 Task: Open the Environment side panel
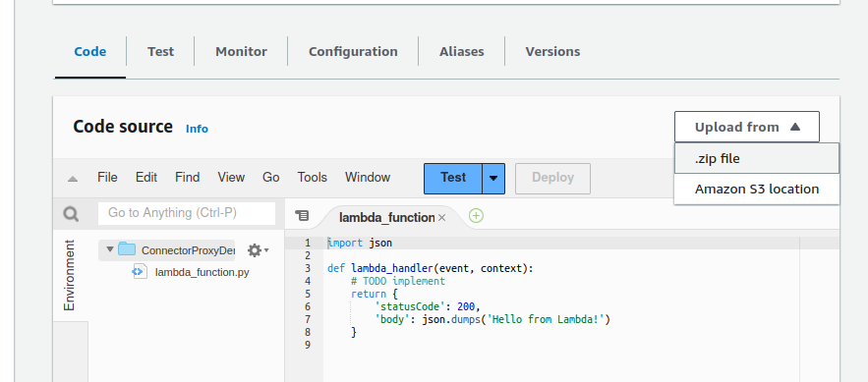point(70,275)
